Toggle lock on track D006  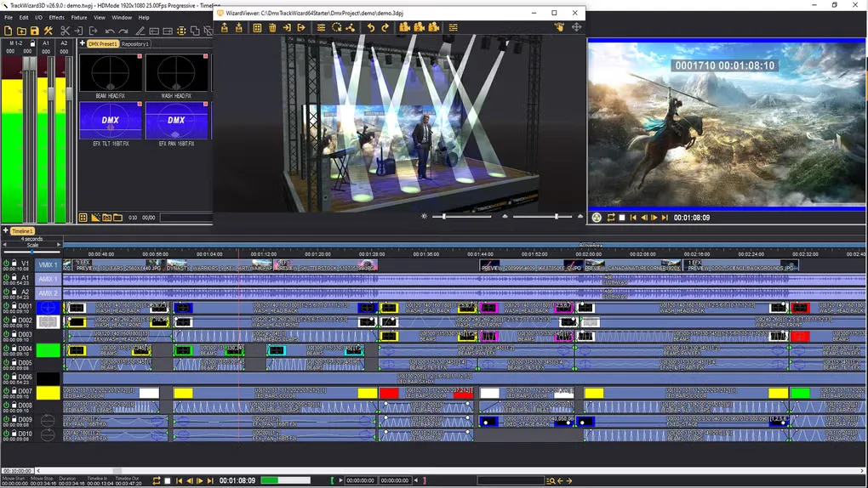coord(14,377)
